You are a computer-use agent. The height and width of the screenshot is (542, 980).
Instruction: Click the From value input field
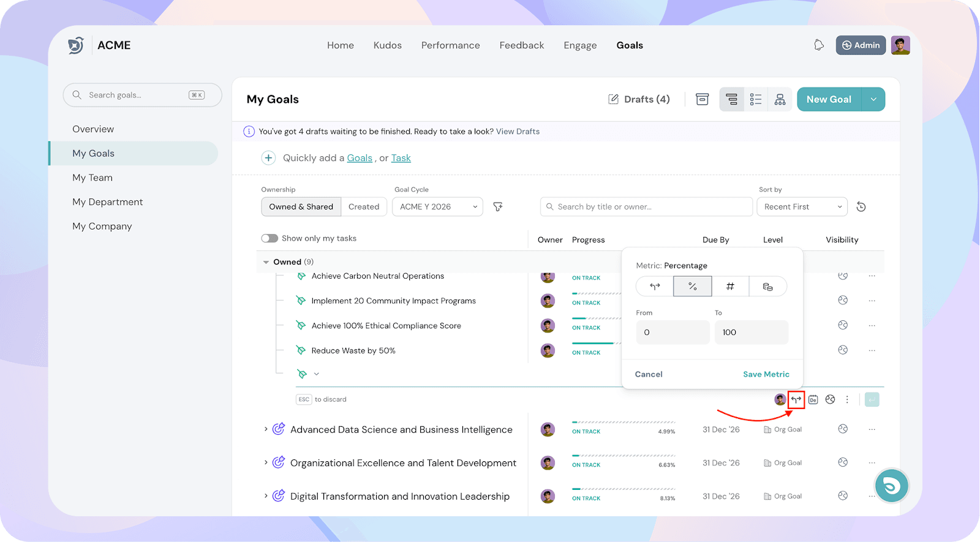[672, 333]
